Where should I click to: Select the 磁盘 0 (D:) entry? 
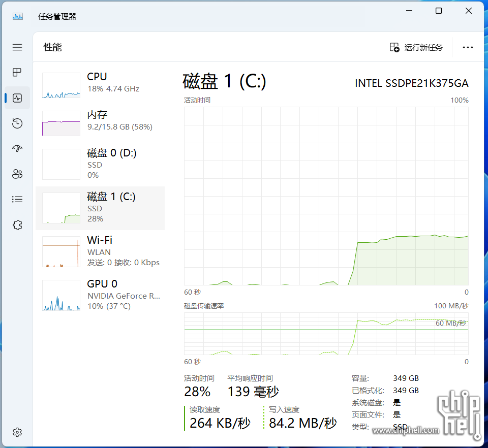[100, 164]
